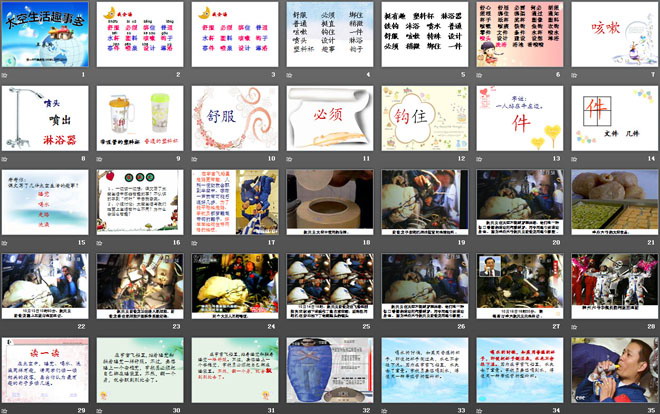Play transition star icon under slide 15
Viewport: 660px width, 414px height.
tap(5, 243)
